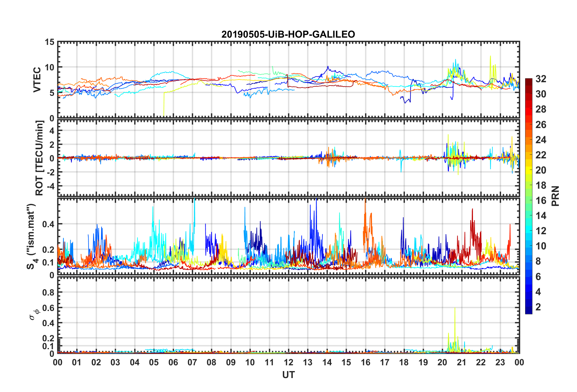Click the 15 tick on the VTEC axis
577x392 pixels.
49,42
